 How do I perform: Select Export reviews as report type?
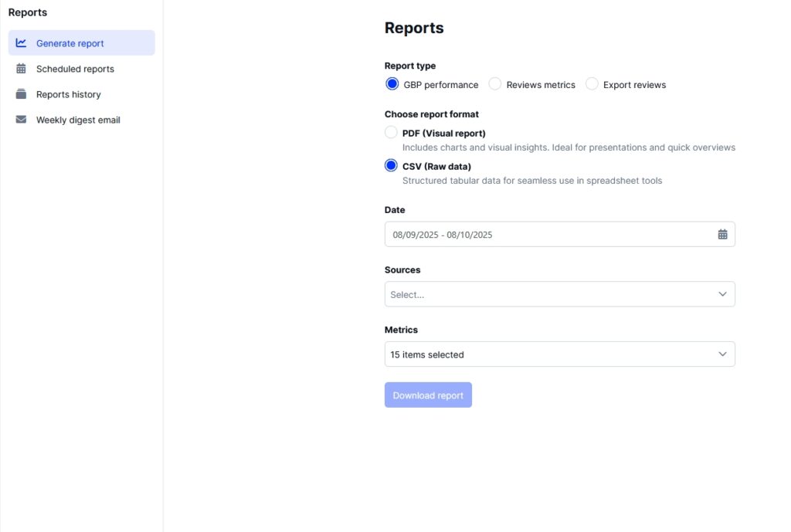coord(592,84)
